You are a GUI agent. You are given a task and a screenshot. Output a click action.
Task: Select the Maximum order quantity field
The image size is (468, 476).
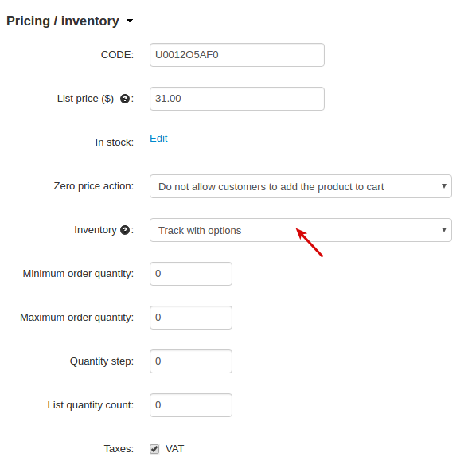tap(191, 318)
